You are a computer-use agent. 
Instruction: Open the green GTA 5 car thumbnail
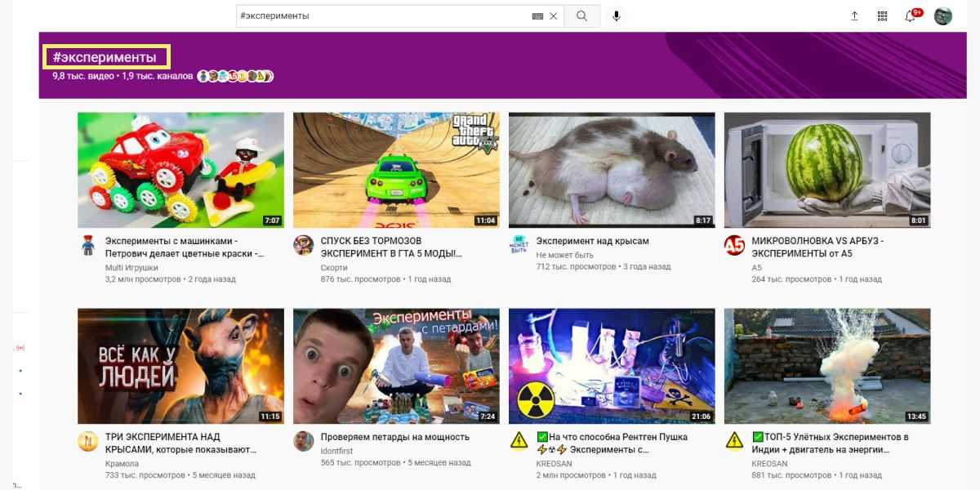pyautogui.click(x=396, y=170)
